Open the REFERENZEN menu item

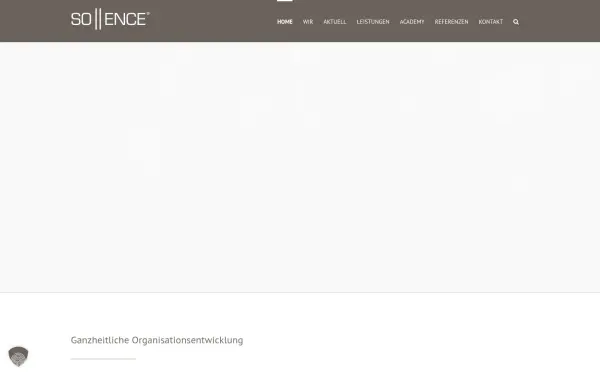click(x=452, y=22)
